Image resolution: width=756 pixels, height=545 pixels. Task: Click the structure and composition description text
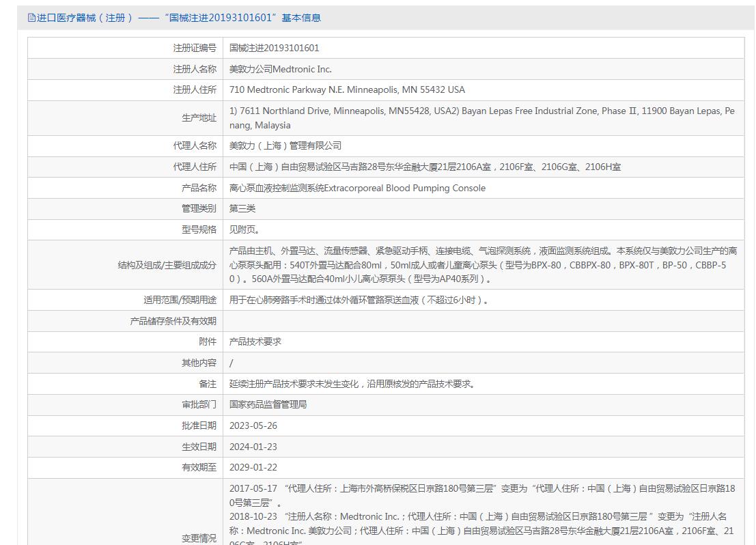(482, 264)
